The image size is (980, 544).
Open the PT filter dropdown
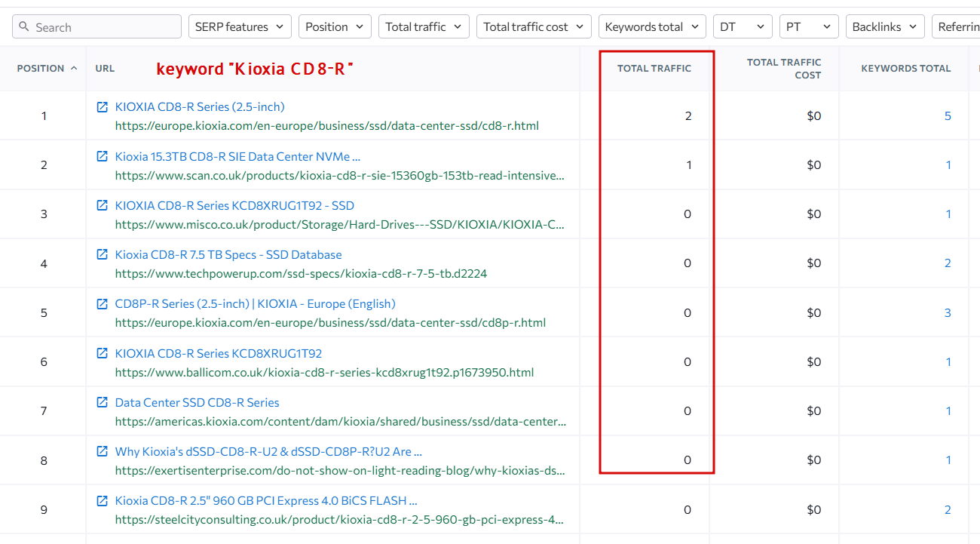point(809,26)
